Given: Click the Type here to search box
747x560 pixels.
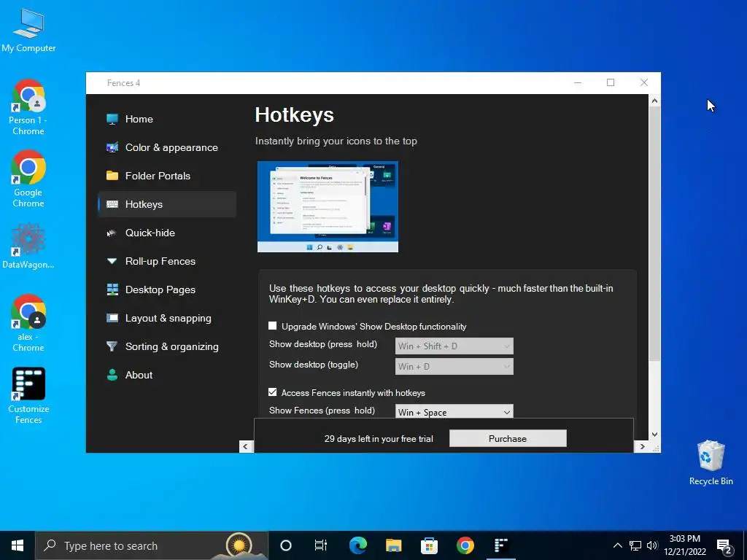Looking at the screenshot, I should point(152,545).
